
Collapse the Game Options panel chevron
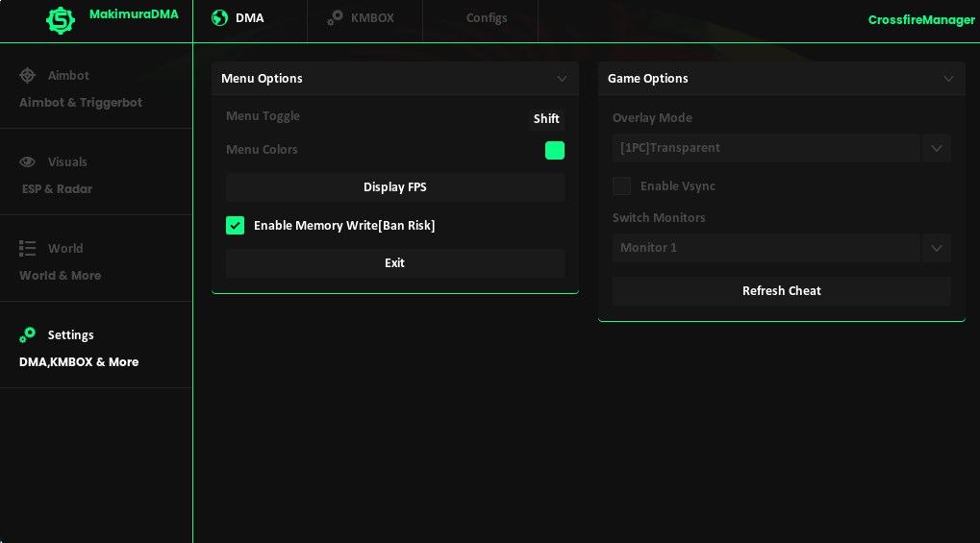pyautogui.click(x=949, y=79)
